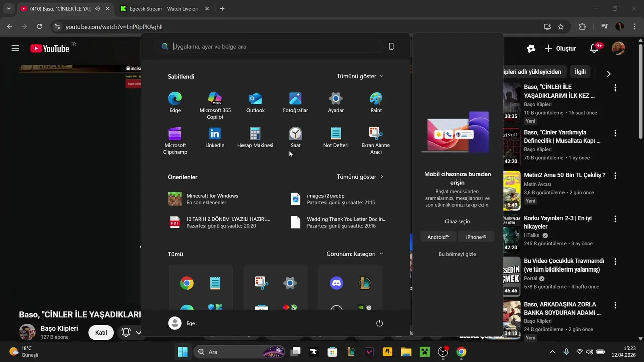Open OBS Studio from the taskbar

pos(443,352)
